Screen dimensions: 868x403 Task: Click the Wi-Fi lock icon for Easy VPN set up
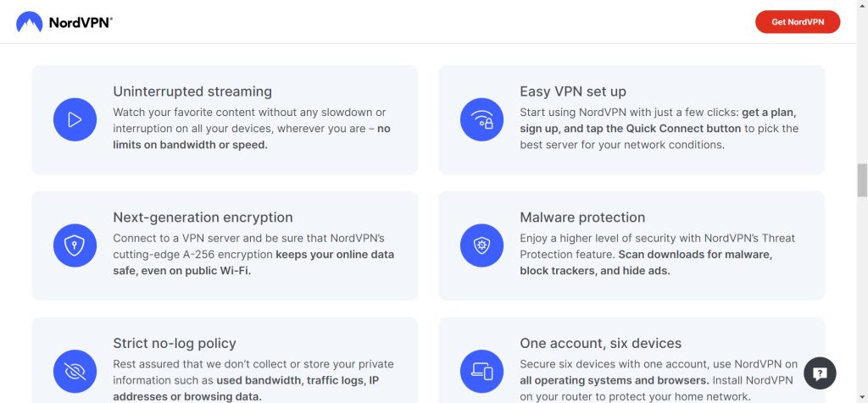(x=481, y=119)
